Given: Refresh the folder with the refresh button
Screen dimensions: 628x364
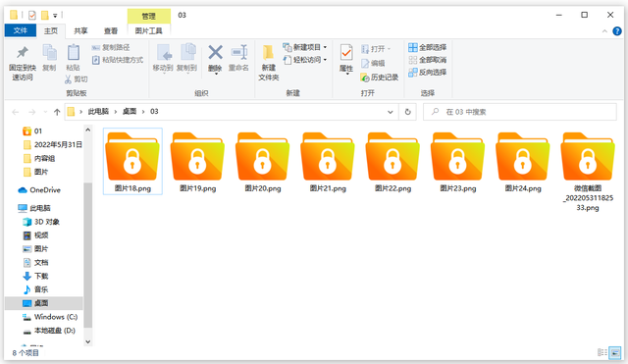Looking at the screenshot, I should click(x=408, y=112).
